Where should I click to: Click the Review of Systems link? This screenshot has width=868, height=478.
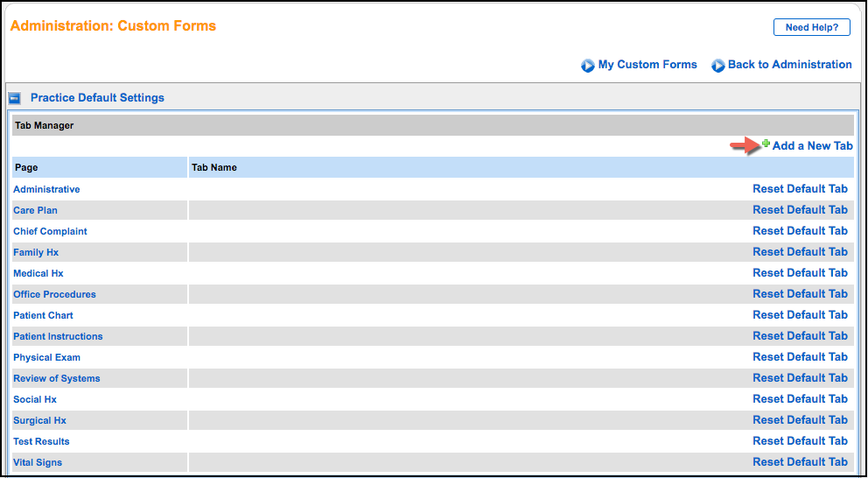point(56,378)
